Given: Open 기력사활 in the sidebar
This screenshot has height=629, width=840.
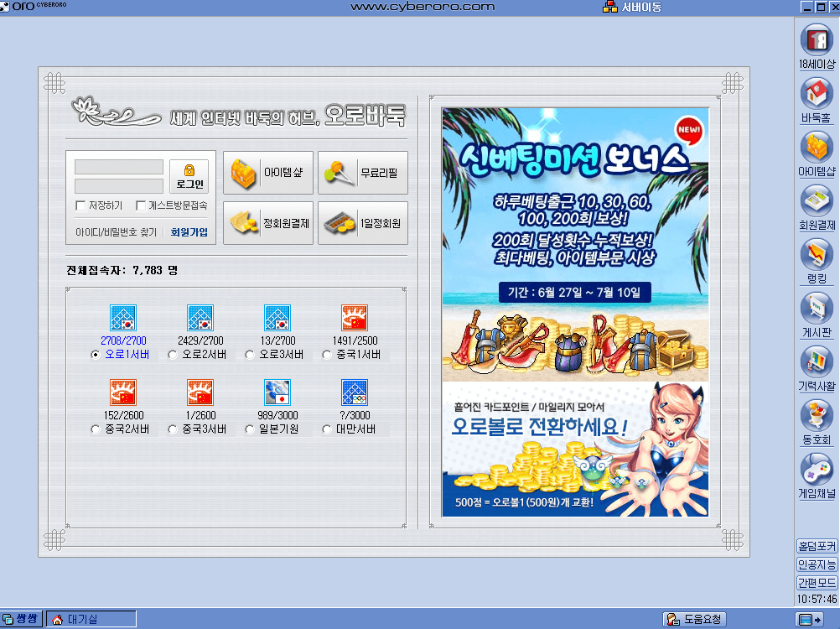Looking at the screenshot, I should click(x=817, y=361).
